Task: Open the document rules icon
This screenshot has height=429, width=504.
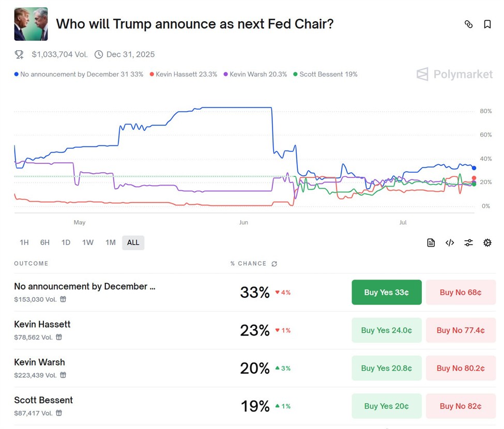Action: coord(431,243)
